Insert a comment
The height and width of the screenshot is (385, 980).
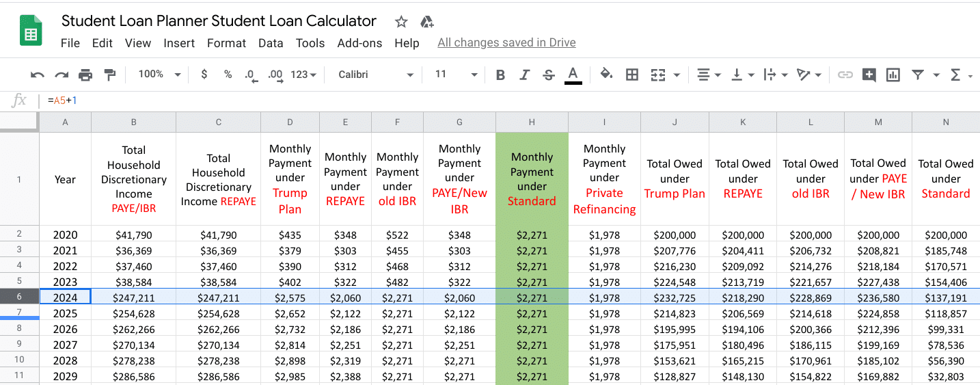[869, 75]
